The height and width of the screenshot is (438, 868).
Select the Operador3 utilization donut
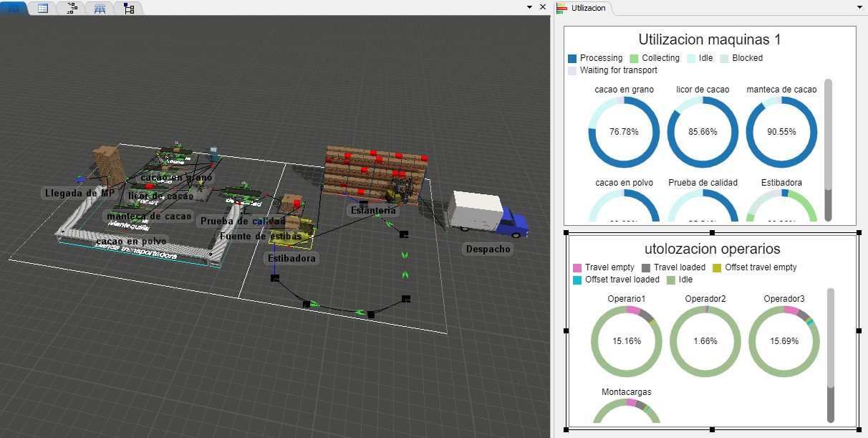click(784, 341)
